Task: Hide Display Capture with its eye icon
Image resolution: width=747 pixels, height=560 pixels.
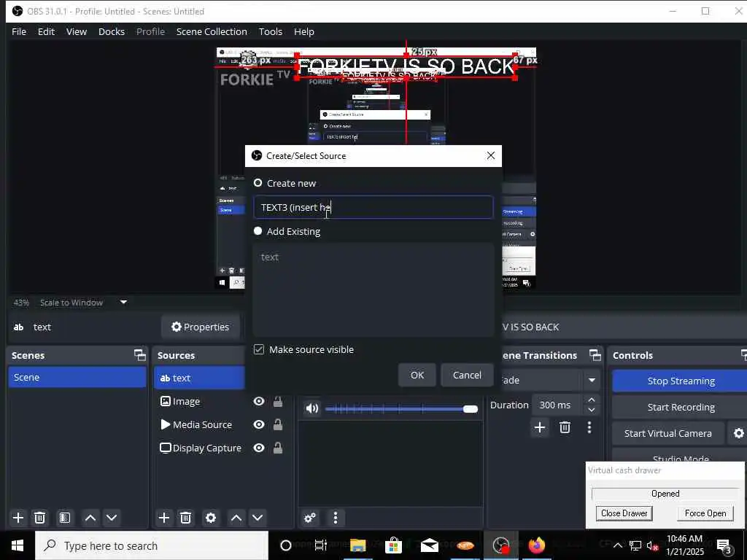Action: [259, 448]
